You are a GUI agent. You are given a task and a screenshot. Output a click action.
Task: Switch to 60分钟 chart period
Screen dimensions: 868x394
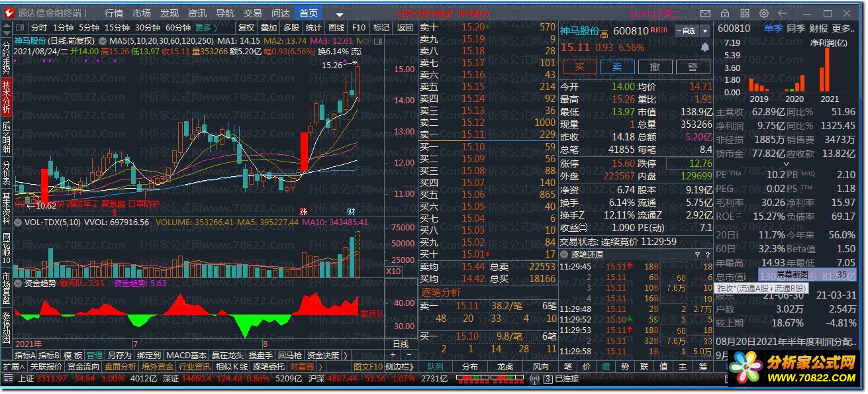(178, 28)
